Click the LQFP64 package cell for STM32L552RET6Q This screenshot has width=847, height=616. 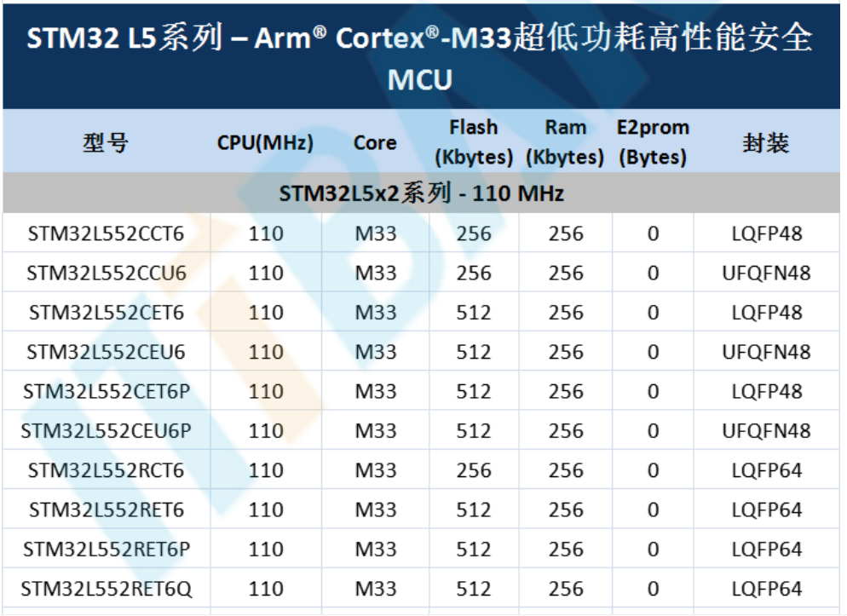(767, 589)
